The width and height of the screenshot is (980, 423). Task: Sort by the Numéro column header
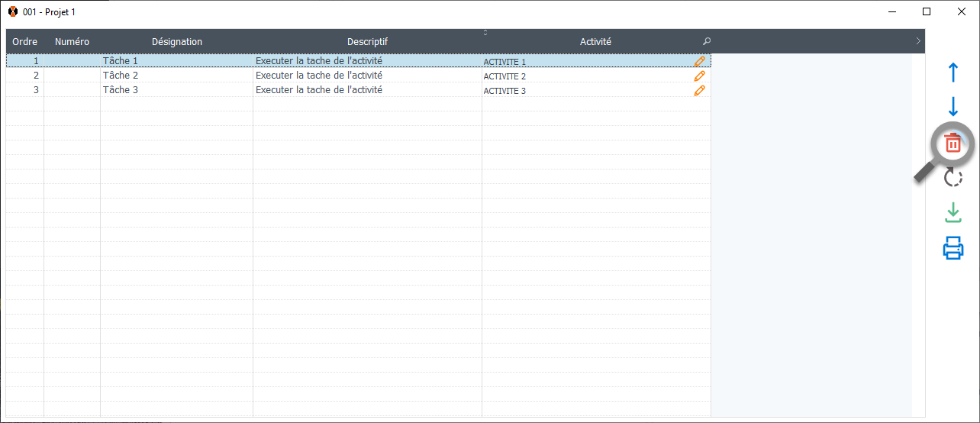[x=72, y=42]
